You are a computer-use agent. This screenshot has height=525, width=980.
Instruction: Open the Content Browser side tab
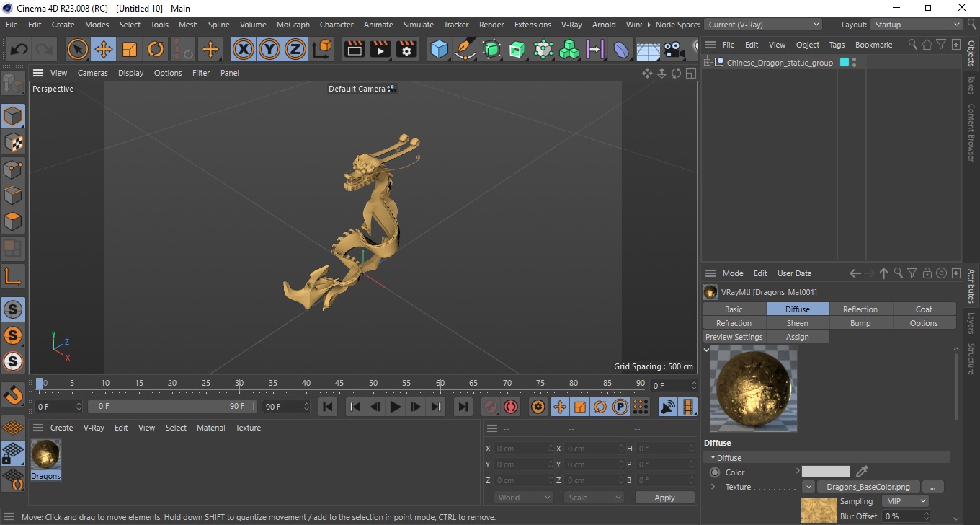pyautogui.click(x=971, y=132)
